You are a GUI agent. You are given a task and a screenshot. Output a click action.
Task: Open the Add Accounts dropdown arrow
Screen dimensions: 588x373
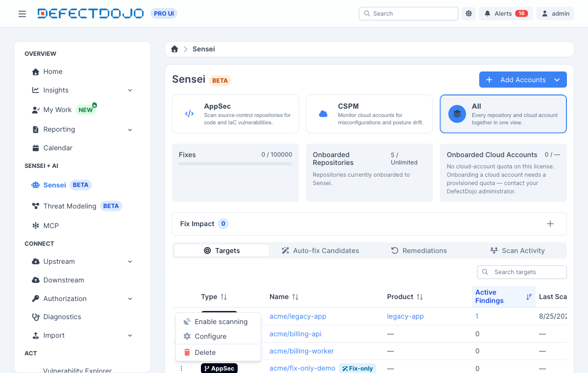(x=557, y=80)
